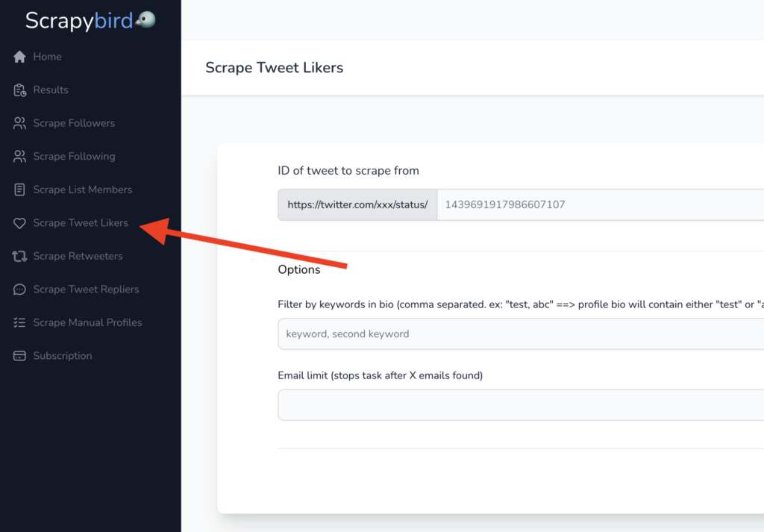Open the Scrape Tweet Likers sidebar entry
Viewport: 764px width, 532px height.
point(78,222)
